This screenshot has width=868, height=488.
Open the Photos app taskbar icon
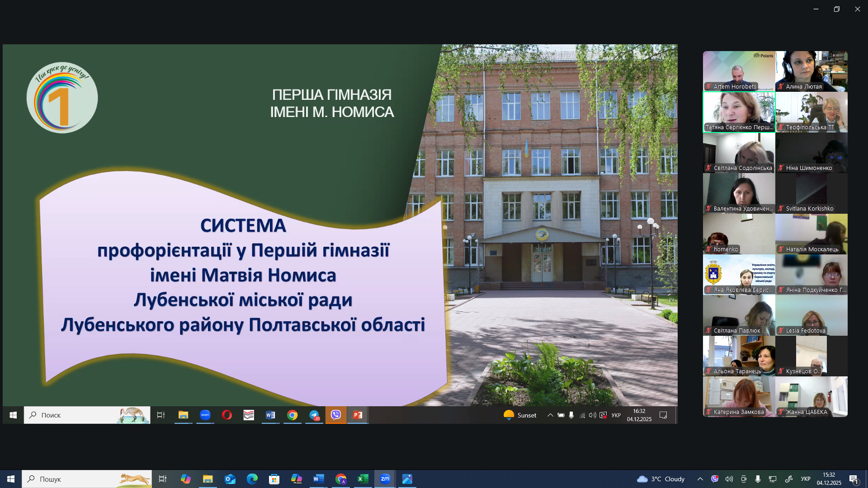(x=407, y=479)
